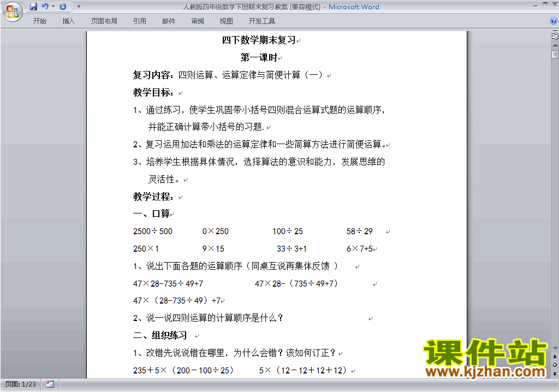This screenshot has width=559, height=392.
Task: Open the 审阅 ribbon tab
Action: click(198, 21)
